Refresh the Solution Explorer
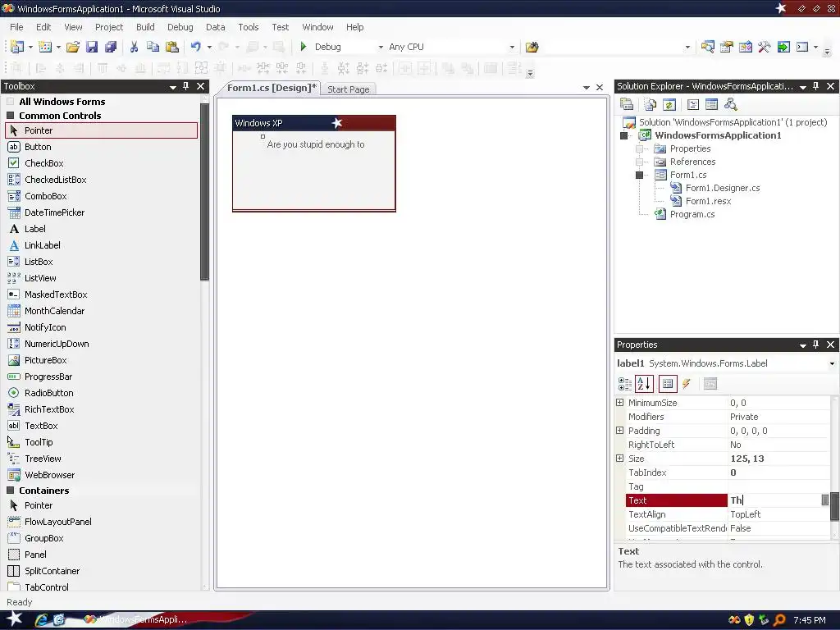 (669, 104)
